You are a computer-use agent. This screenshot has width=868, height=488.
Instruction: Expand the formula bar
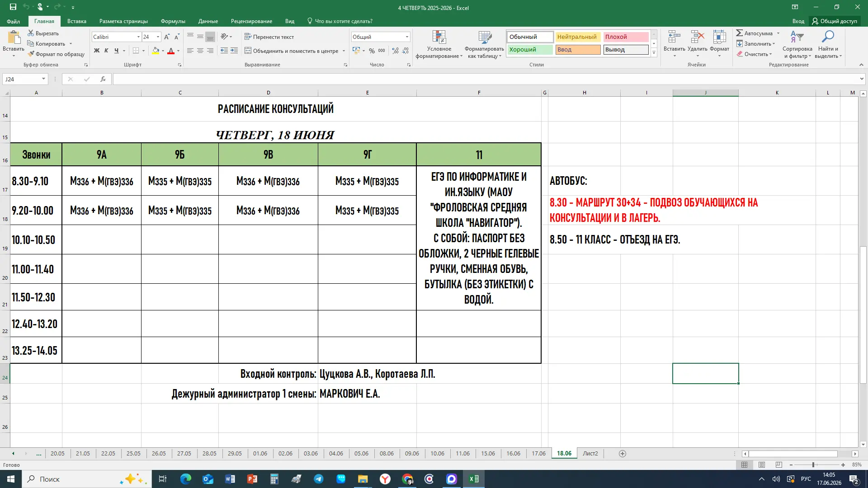click(862, 79)
